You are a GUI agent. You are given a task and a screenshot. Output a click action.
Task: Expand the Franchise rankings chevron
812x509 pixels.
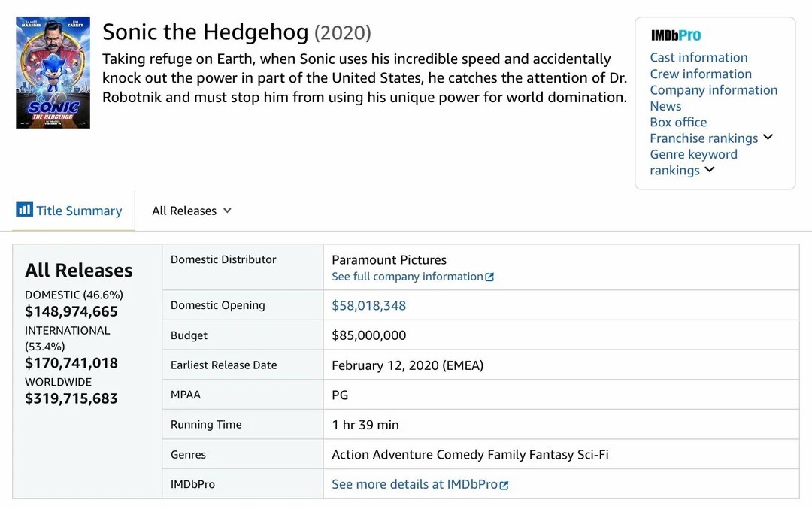pos(768,138)
